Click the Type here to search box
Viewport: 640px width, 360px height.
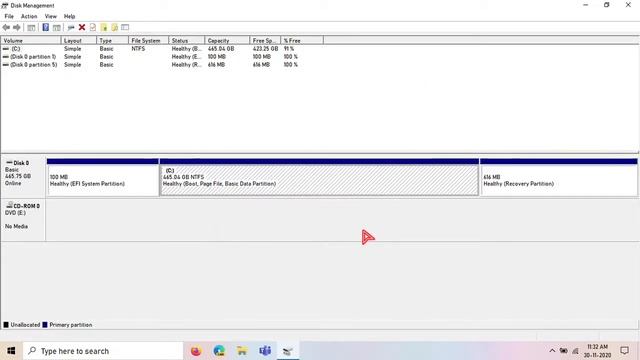click(103, 351)
